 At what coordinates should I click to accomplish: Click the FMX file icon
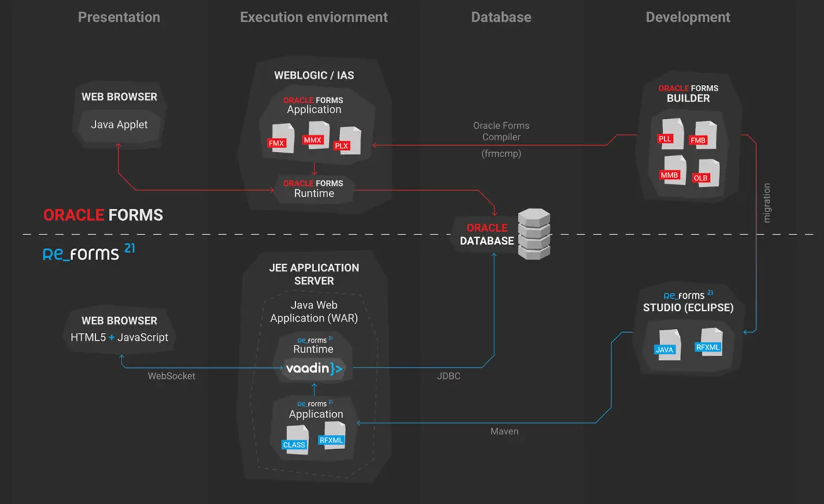[x=281, y=138]
